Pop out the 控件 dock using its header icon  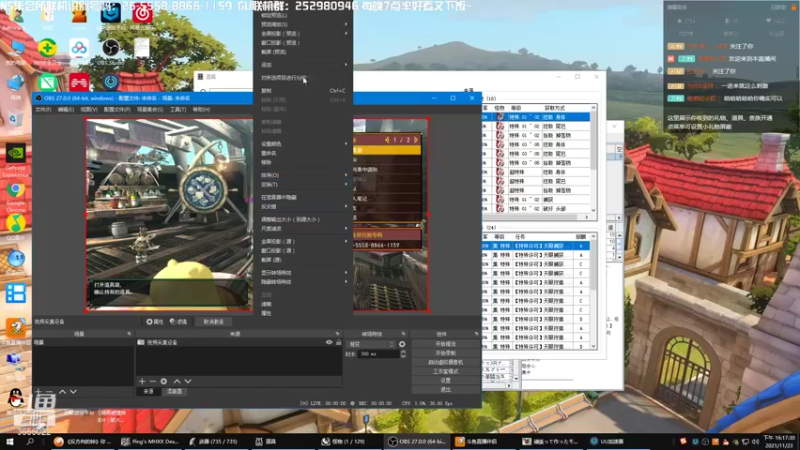(477, 334)
